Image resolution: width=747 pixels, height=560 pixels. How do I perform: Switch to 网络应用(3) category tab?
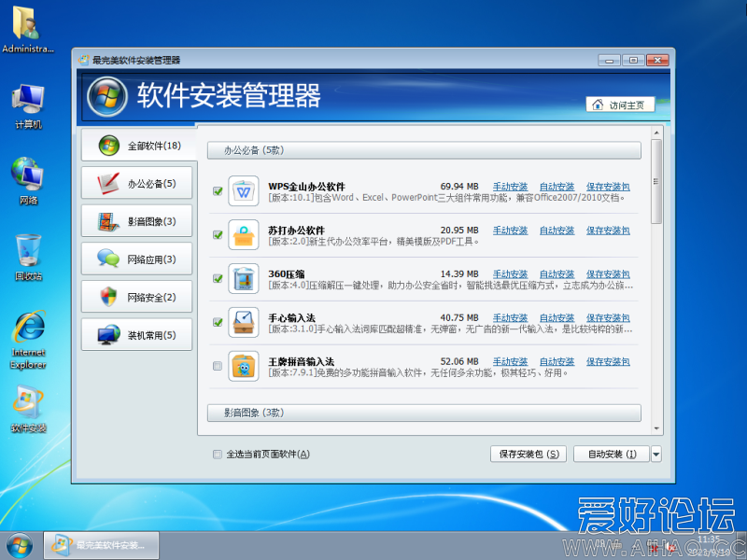pos(136,259)
